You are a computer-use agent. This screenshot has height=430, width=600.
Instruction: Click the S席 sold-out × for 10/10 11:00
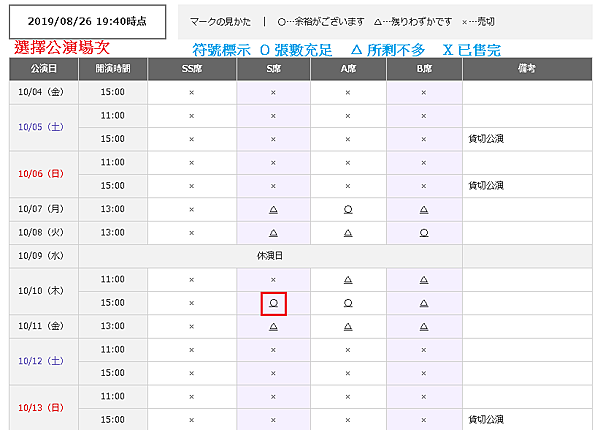pos(273,280)
